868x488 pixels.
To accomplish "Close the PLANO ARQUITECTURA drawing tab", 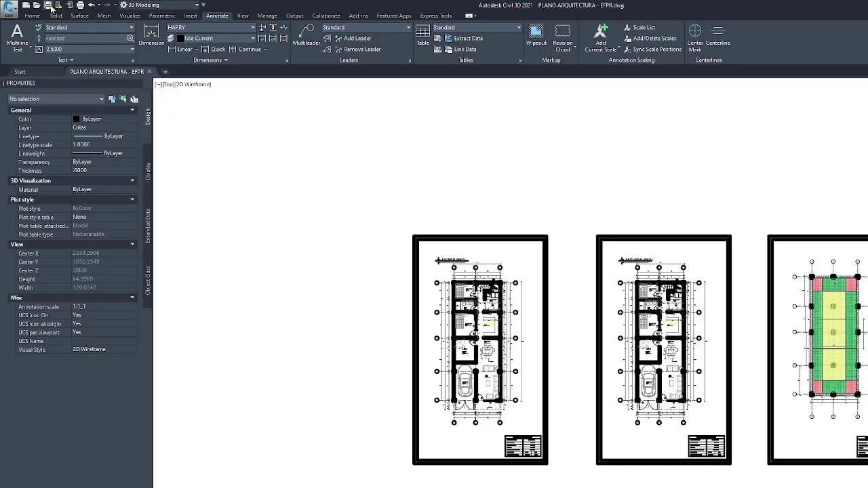I will point(149,72).
